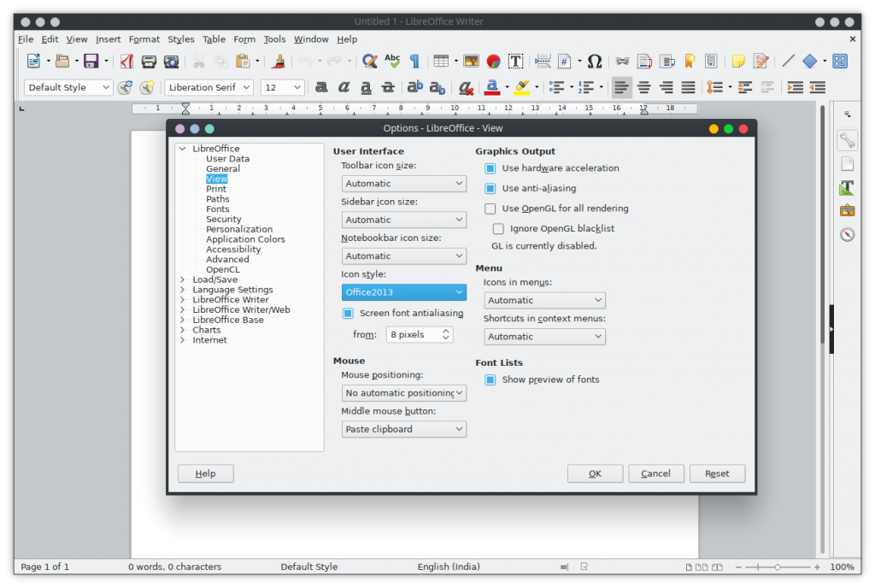This screenshot has width=875, height=588.
Task: Run the spelling checker
Action: click(392, 61)
